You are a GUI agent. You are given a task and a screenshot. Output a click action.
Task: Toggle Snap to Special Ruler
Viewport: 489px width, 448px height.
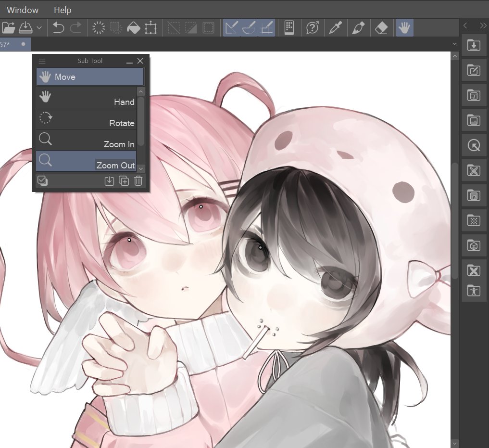pyautogui.click(x=249, y=28)
